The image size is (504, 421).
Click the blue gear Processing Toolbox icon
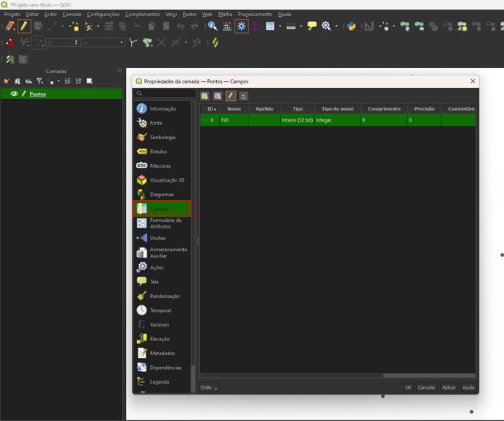[242, 26]
